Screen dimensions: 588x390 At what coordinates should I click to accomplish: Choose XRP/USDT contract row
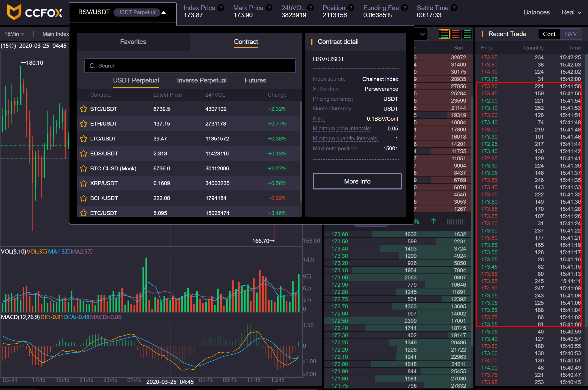[188, 183]
